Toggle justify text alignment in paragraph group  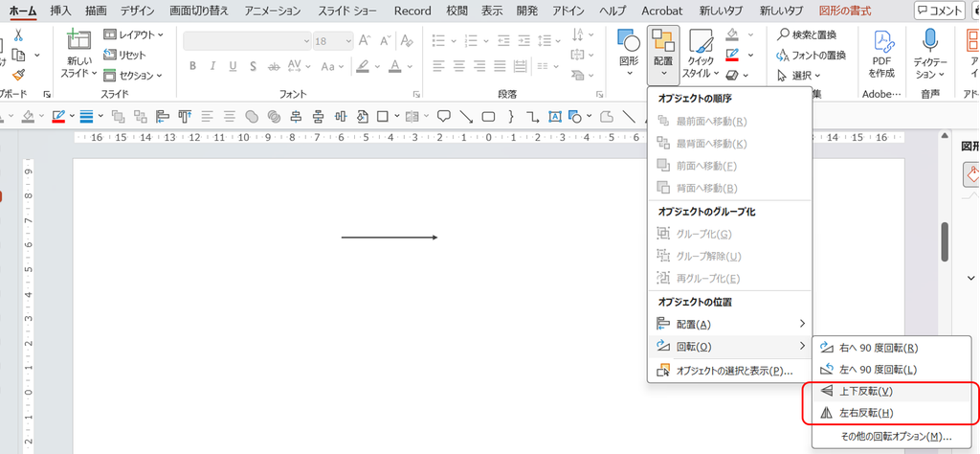pyautogui.click(x=501, y=66)
